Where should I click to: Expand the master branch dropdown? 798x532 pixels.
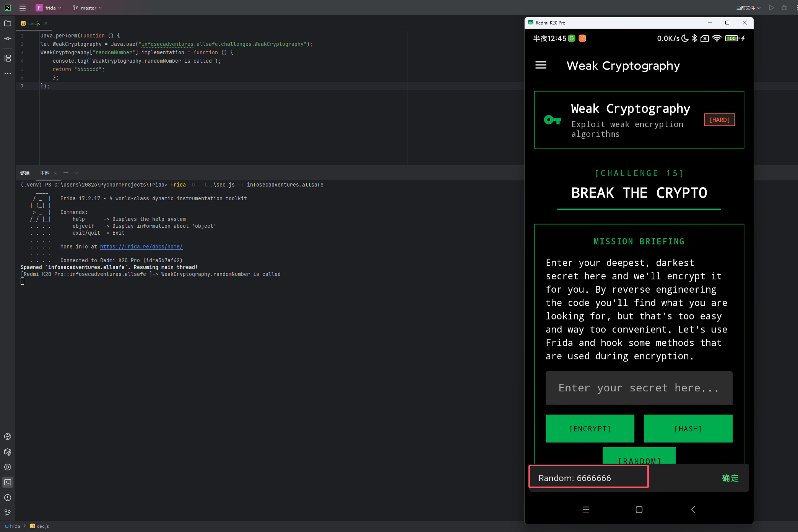point(88,8)
